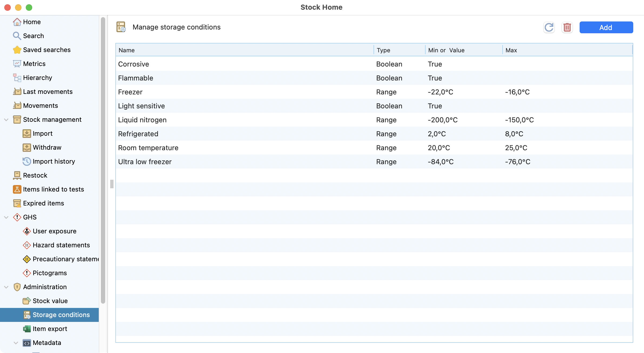
Task: Click the Expired items warning icon
Action: pyautogui.click(x=17, y=203)
